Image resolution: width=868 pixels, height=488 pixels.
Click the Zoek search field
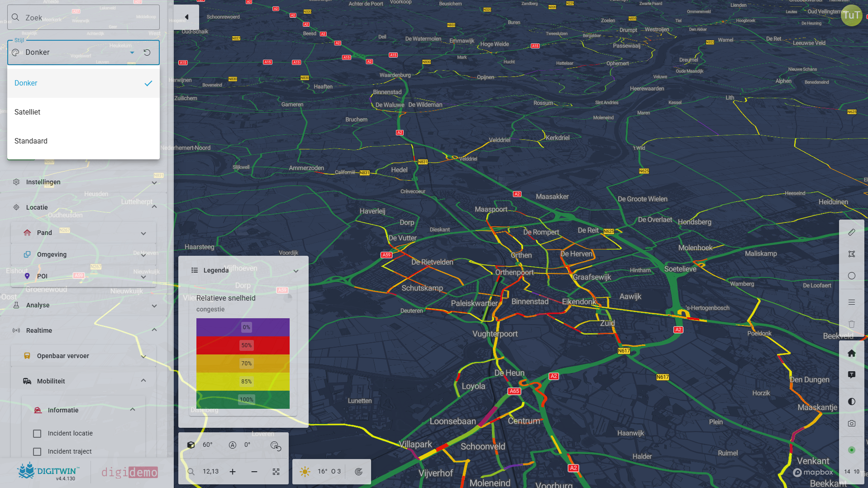pyautogui.click(x=84, y=18)
